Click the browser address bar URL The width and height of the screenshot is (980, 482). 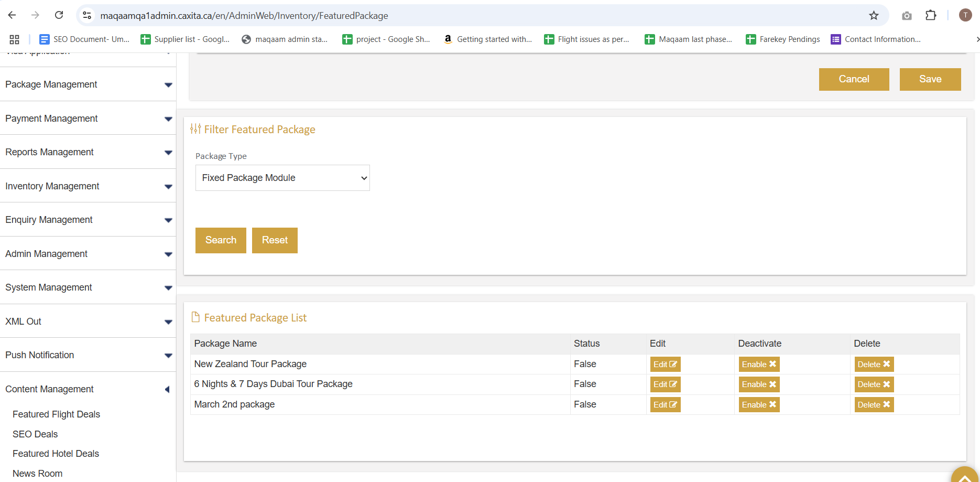[244, 16]
